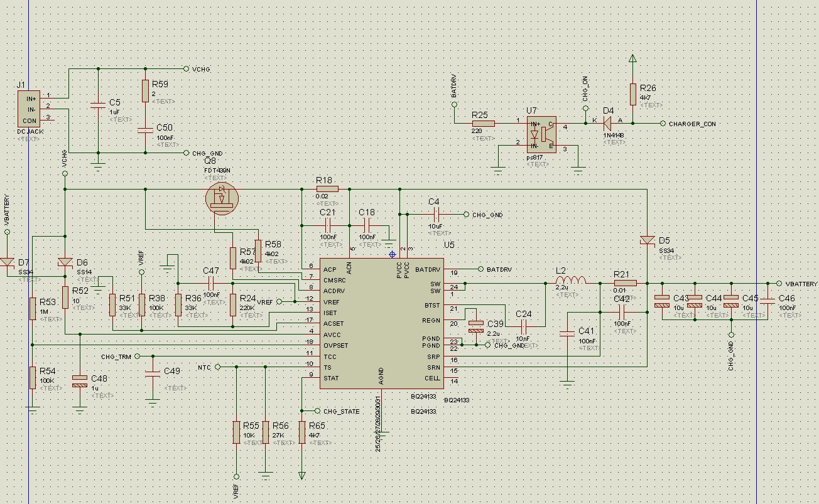Click the CHG_TRM terminal label
The width and height of the screenshot is (819, 504).
click(116, 357)
